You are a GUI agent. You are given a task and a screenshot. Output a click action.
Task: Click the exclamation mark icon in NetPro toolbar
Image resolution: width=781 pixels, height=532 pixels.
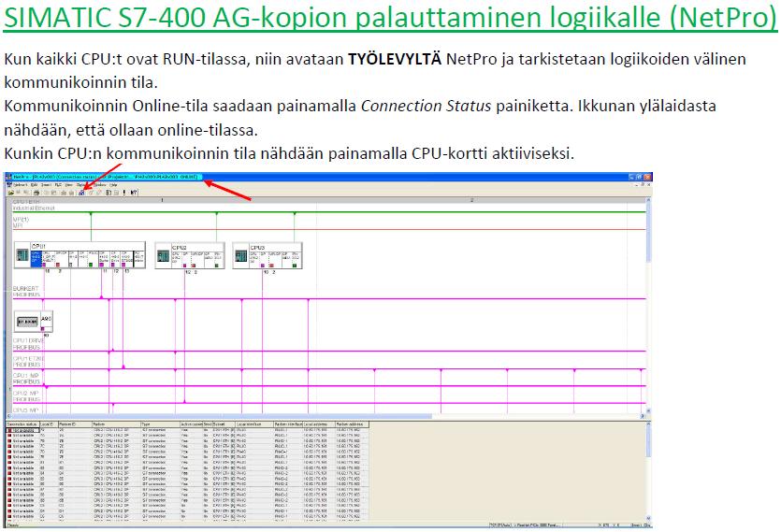pos(124,193)
